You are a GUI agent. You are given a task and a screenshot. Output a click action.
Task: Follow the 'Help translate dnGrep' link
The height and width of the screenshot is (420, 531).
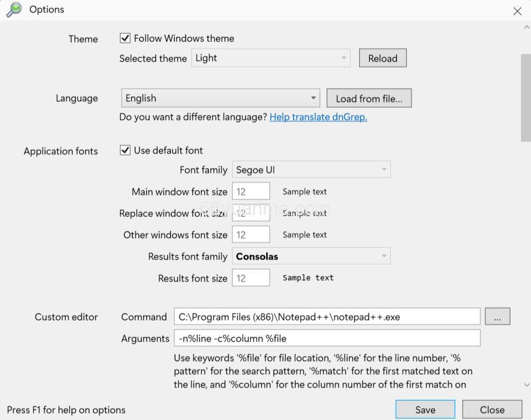(x=318, y=117)
